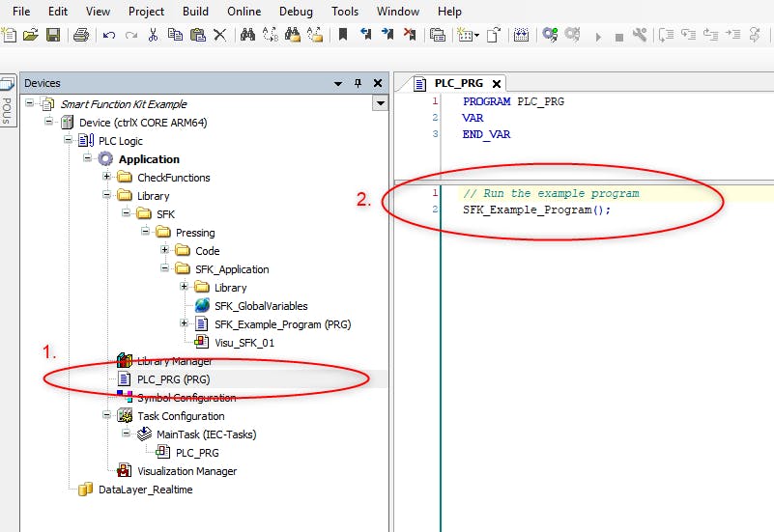Expand the CheckFunctions folder
Image resolution: width=774 pixels, height=532 pixels.
(x=106, y=176)
